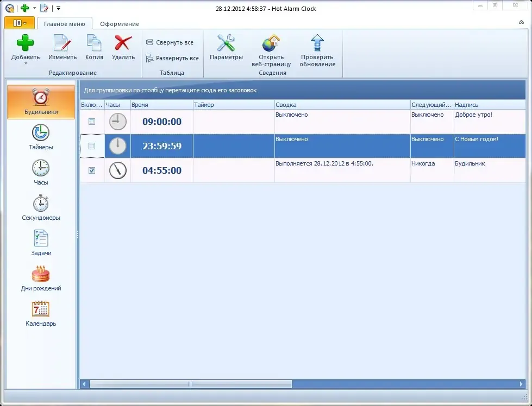Select the Главное меню ribbon tab

(65, 24)
